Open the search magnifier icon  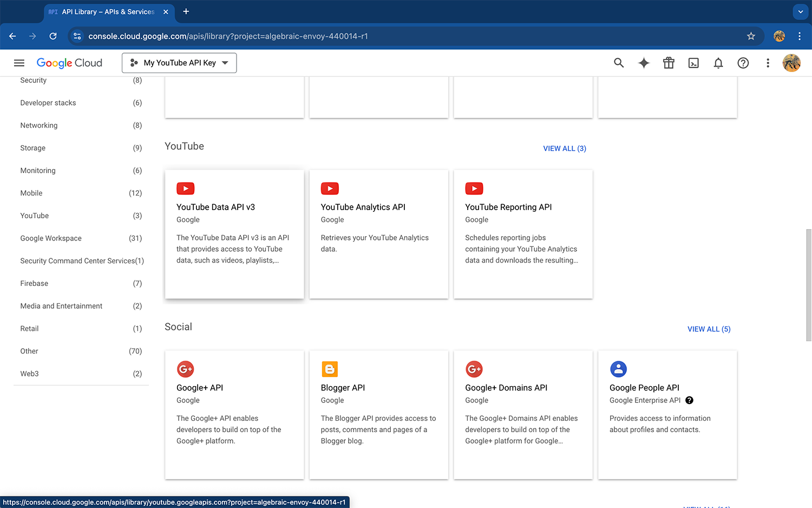click(x=619, y=63)
